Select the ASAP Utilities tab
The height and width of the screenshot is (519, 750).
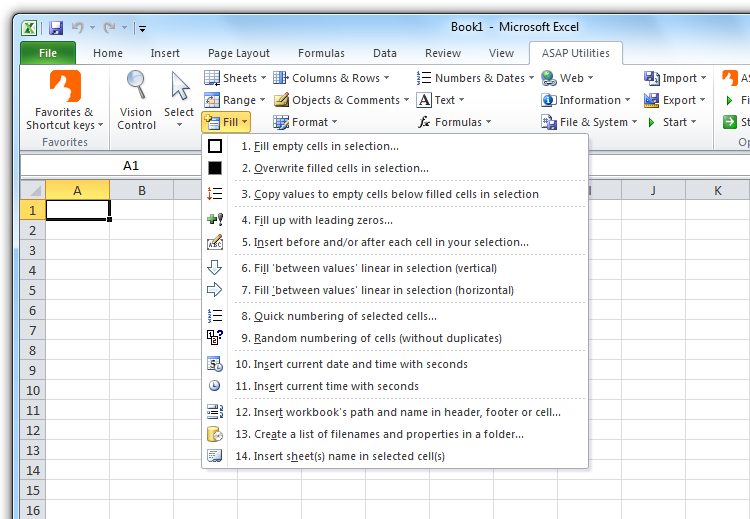click(x=575, y=53)
